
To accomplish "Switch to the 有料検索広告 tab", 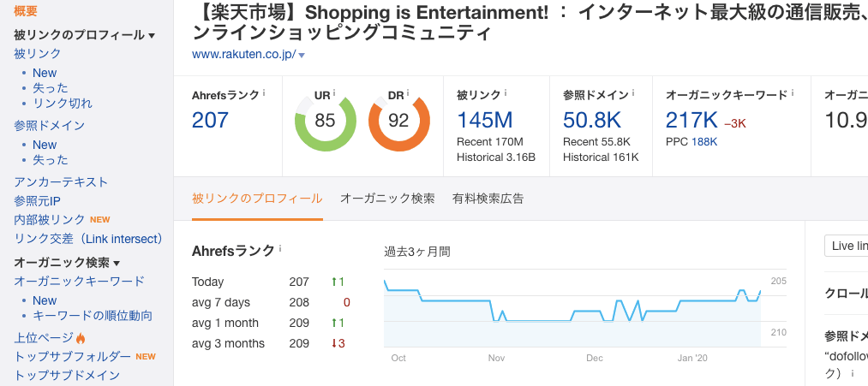I will pos(488,199).
